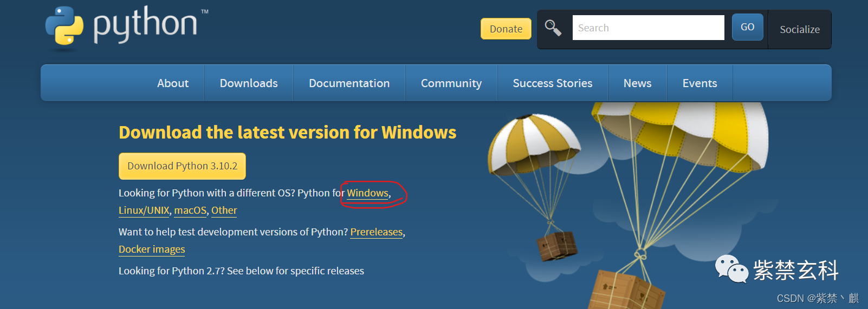Click 'Download the latest version for Windows' heading
This screenshot has width=868, height=309.
(287, 133)
